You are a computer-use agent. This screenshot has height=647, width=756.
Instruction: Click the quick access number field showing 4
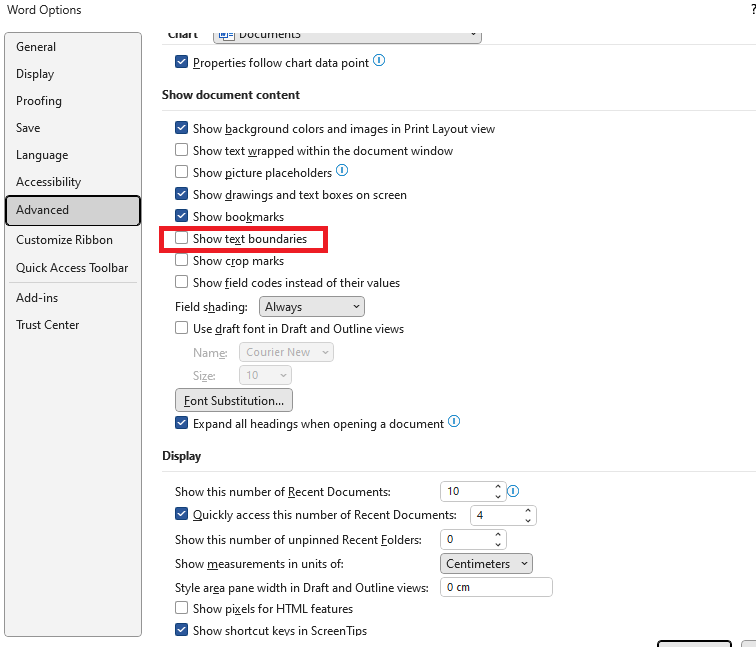(497, 515)
